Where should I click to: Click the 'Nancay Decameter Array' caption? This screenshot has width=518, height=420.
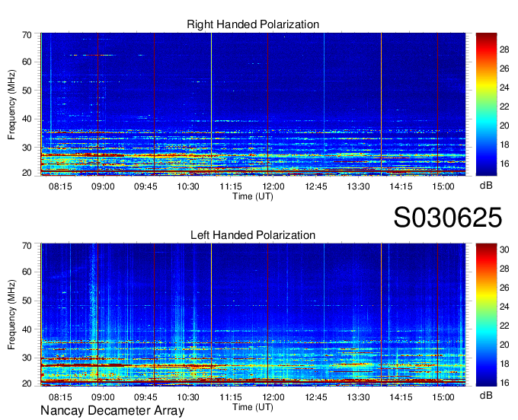[x=112, y=411]
